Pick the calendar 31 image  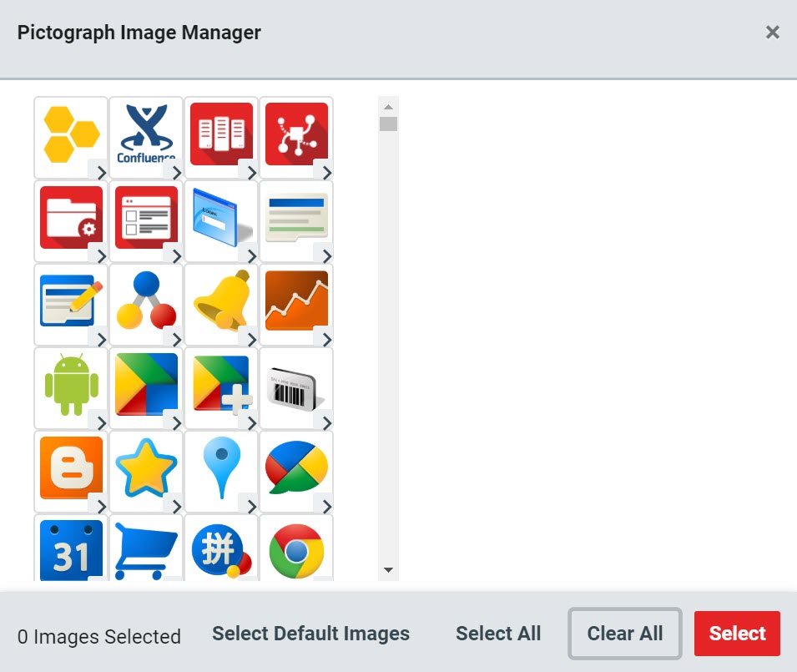(x=71, y=549)
